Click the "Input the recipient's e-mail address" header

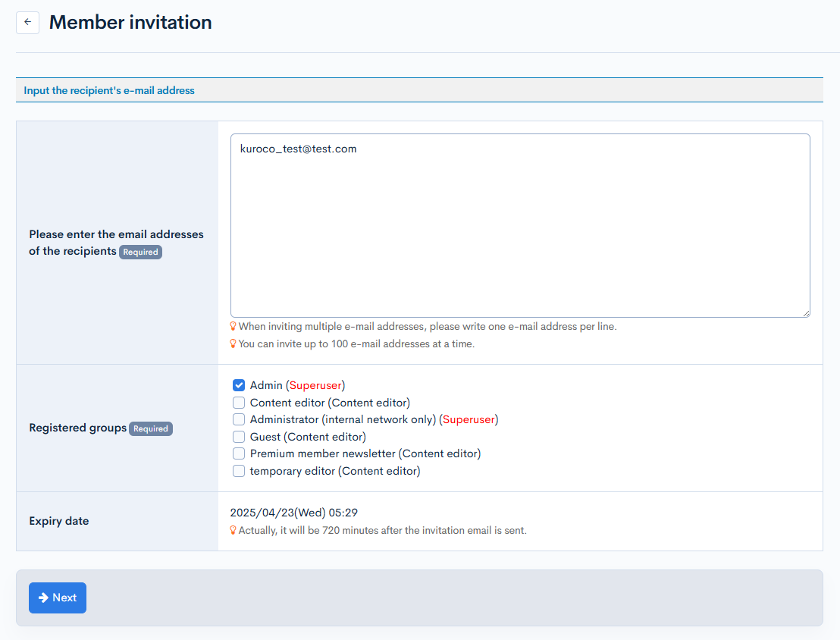[x=109, y=90]
